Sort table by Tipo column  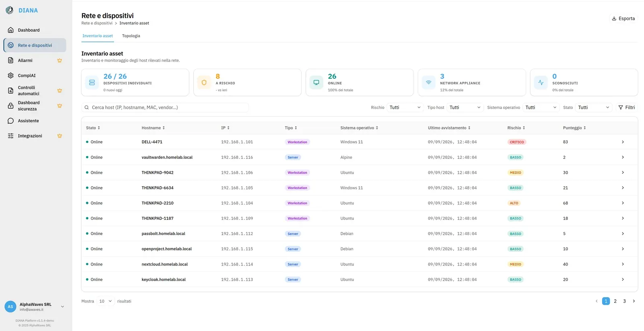(x=291, y=128)
